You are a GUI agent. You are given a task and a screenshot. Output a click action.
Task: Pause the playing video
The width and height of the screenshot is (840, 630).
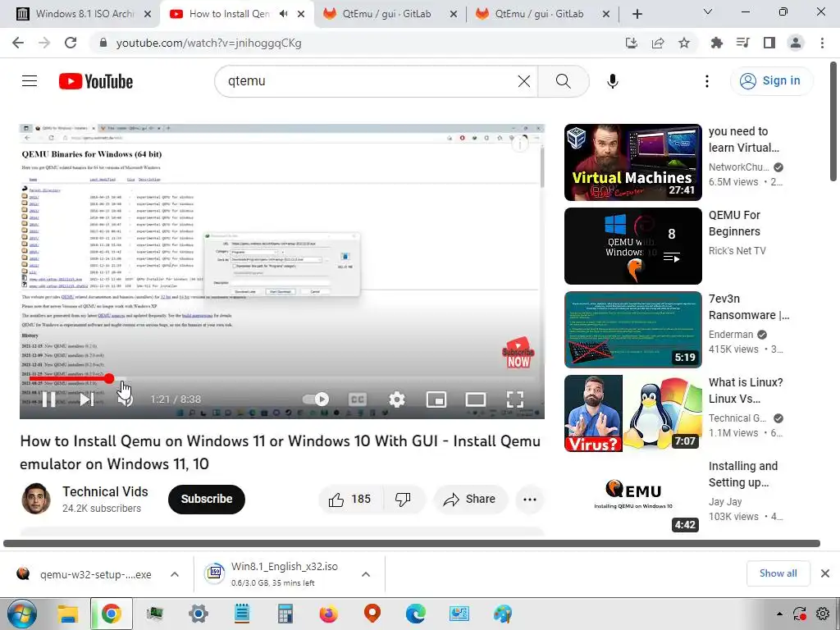48,399
